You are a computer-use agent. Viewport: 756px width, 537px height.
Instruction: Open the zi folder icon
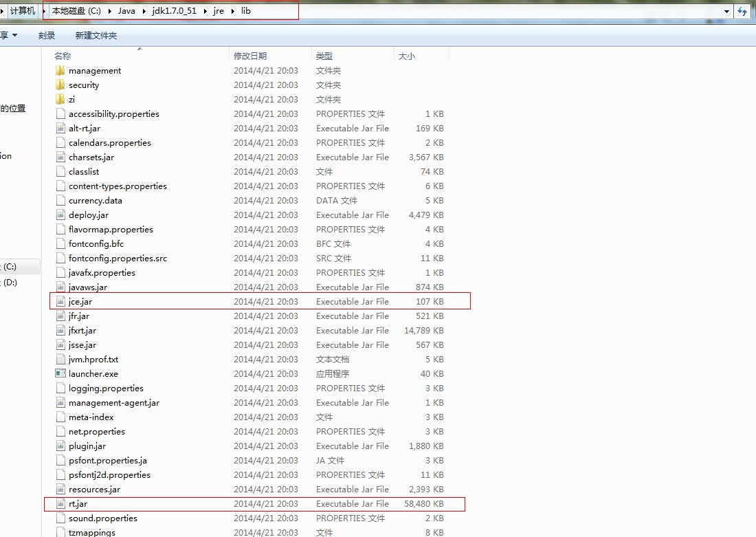pos(60,100)
